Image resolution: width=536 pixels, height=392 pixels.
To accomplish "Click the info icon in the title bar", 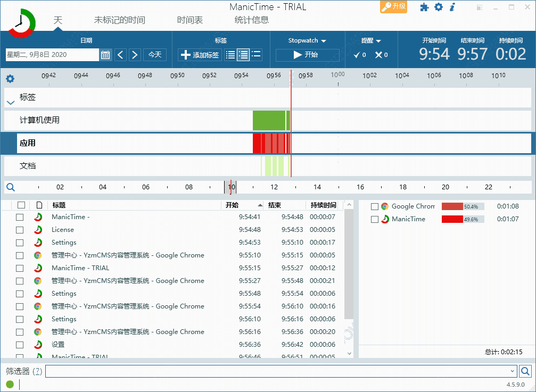I will coord(452,7).
